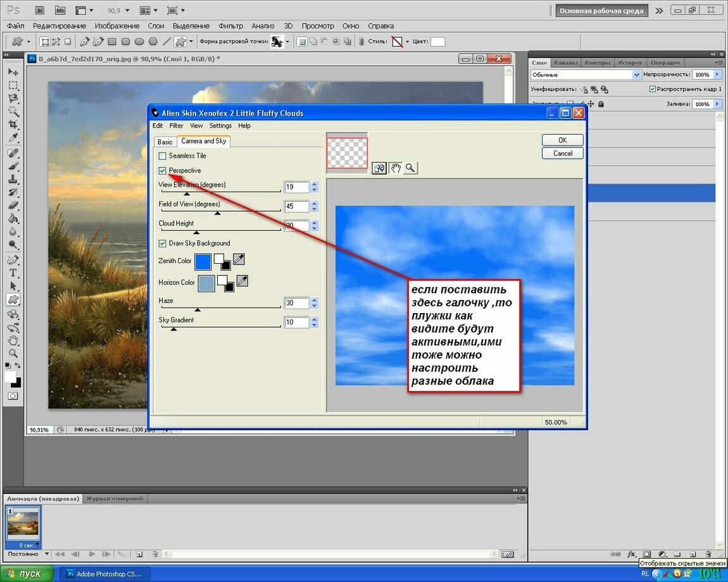Pick the hand tool in the Xenofex preview
This screenshot has height=582, width=728.
(395, 168)
